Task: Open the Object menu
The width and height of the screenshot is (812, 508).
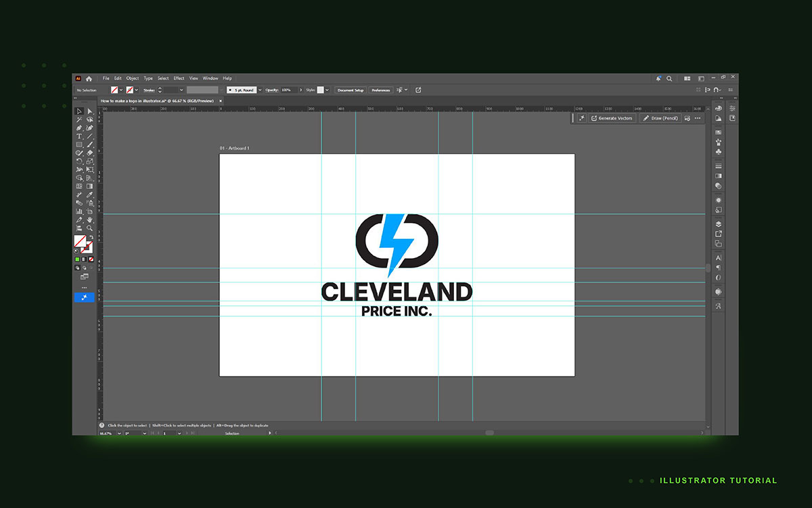Action: coord(133,79)
